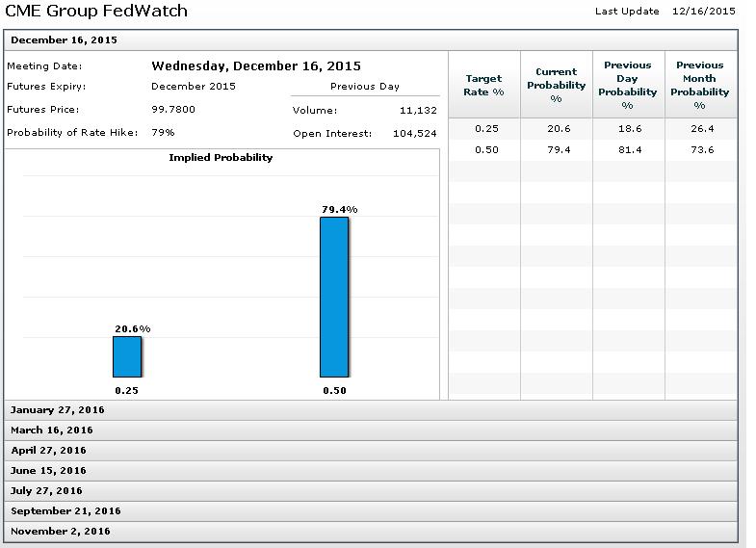This screenshot has height=548, width=756.
Task: Click the Current Probability % column header
Action: point(557,85)
